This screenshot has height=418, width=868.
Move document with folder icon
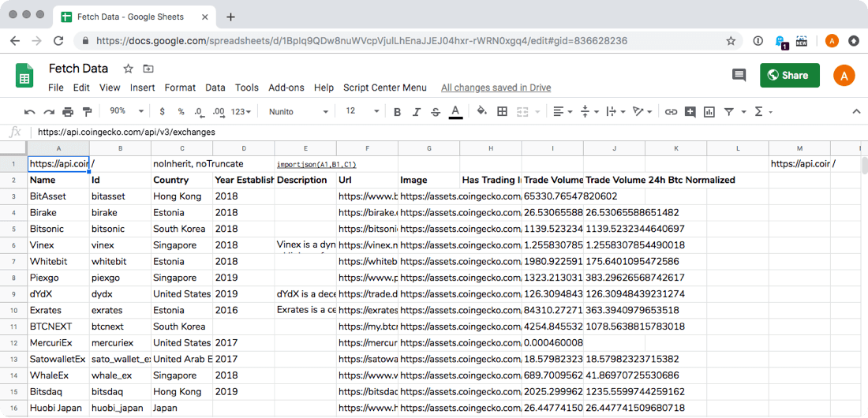point(148,69)
